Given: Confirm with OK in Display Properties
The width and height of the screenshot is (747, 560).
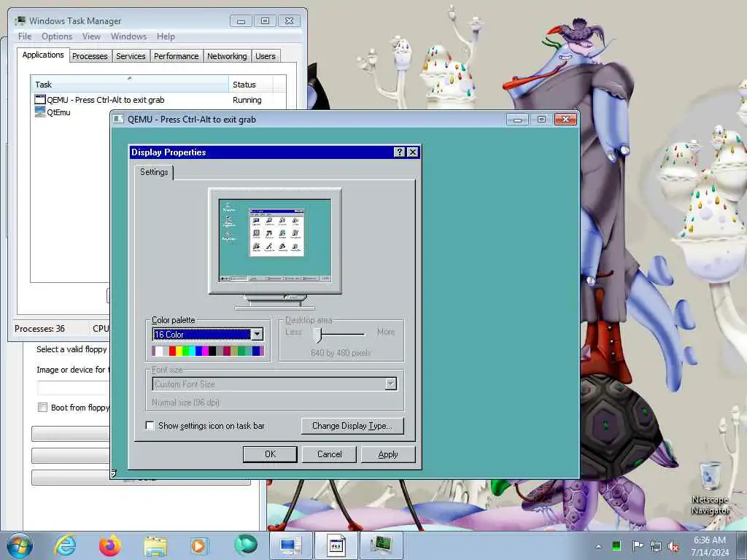Looking at the screenshot, I should tap(270, 454).
